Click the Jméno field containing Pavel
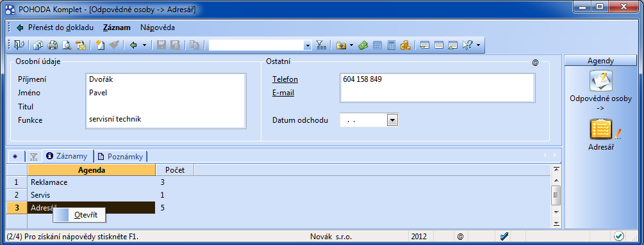 click(166, 93)
